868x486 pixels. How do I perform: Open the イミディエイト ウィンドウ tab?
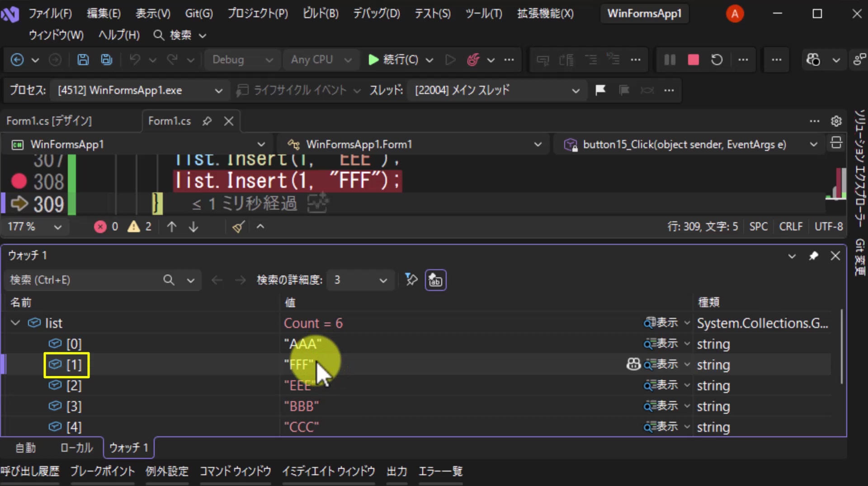coord(328,472)
